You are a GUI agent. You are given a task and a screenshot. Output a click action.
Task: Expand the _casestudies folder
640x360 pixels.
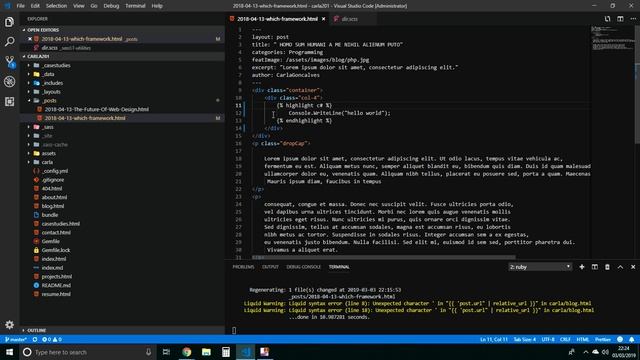(x=29, y=65)
